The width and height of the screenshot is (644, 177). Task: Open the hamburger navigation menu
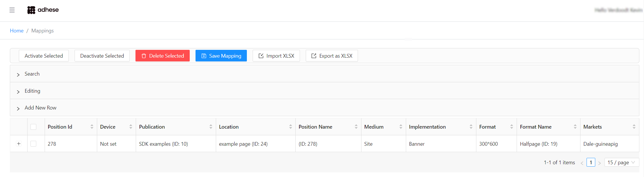(x=12, y=10)
